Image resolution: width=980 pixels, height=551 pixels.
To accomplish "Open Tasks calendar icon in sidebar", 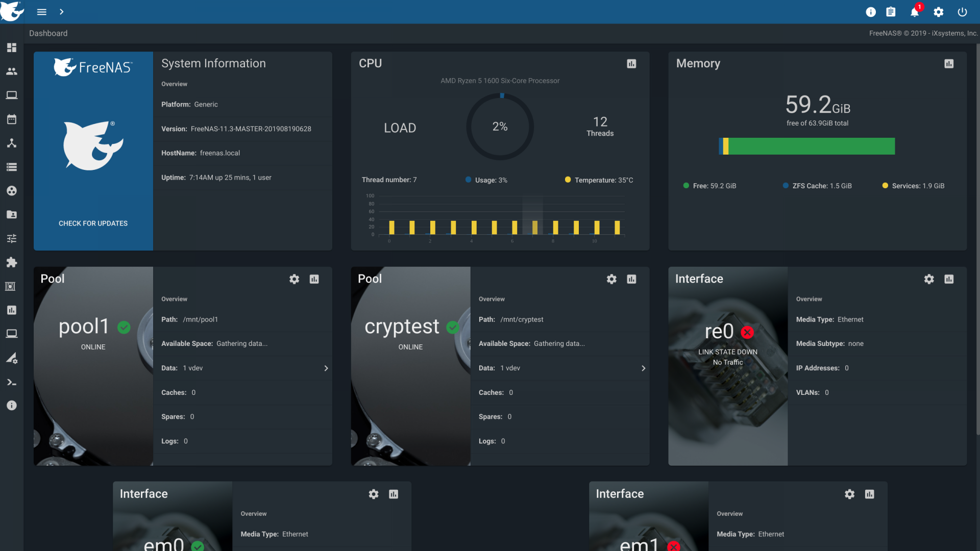I will (x=12, y=119).
